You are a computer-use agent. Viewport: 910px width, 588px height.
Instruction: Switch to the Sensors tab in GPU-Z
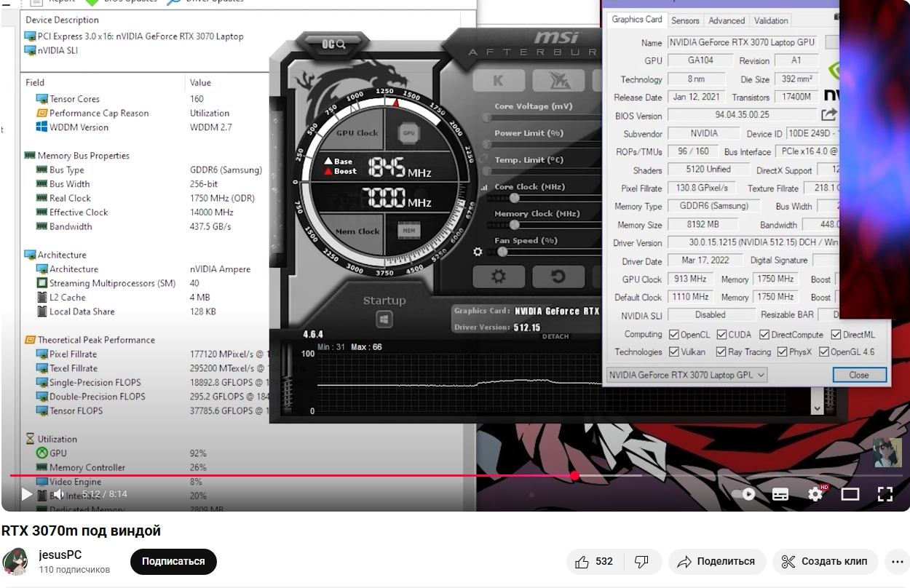685,20
